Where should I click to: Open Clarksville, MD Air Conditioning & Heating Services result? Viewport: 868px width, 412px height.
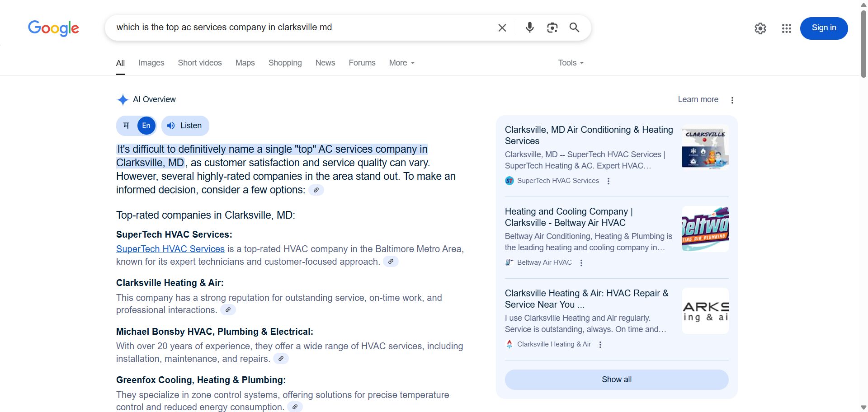[589, 136]
